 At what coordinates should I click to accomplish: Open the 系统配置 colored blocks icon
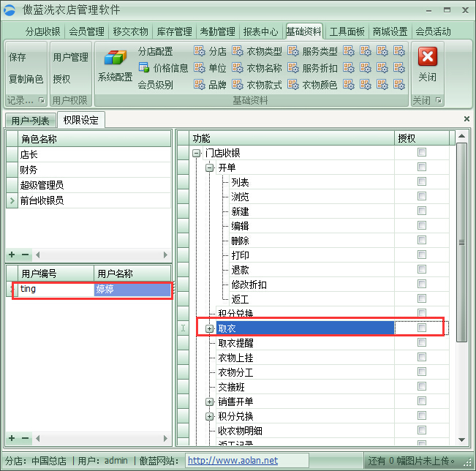coord(115,59)
